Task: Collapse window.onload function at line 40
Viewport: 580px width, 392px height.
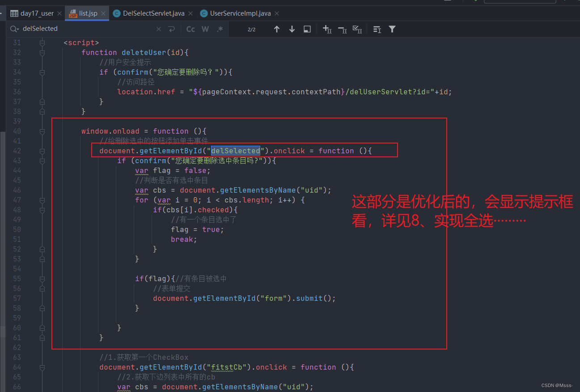Action: click(42, 131)
